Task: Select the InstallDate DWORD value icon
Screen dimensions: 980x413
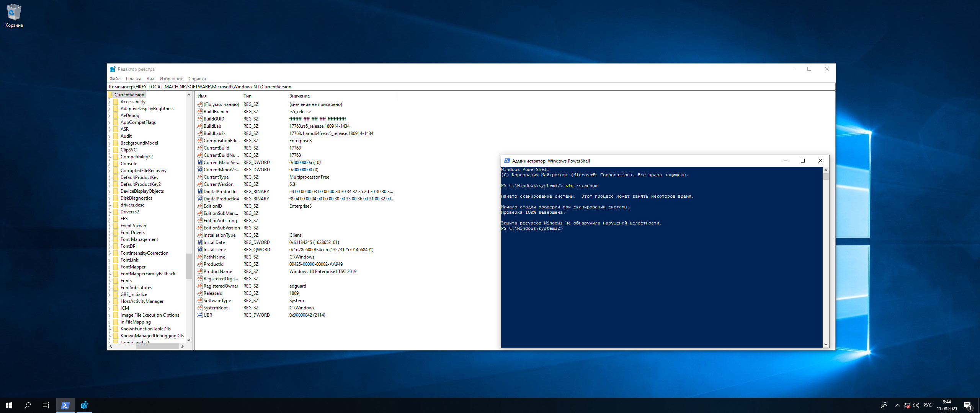Action: [x=200, y=242]
